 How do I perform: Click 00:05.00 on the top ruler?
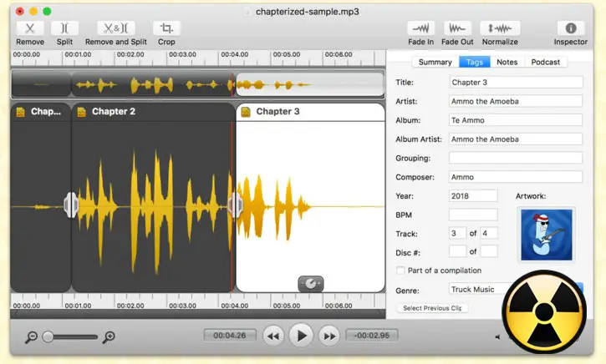(x=287, y=54)
